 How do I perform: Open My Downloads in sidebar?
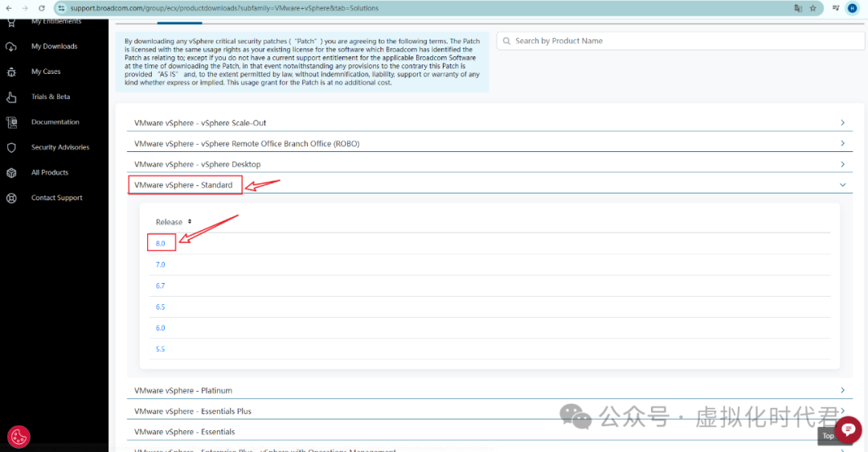tap(55, 47)
